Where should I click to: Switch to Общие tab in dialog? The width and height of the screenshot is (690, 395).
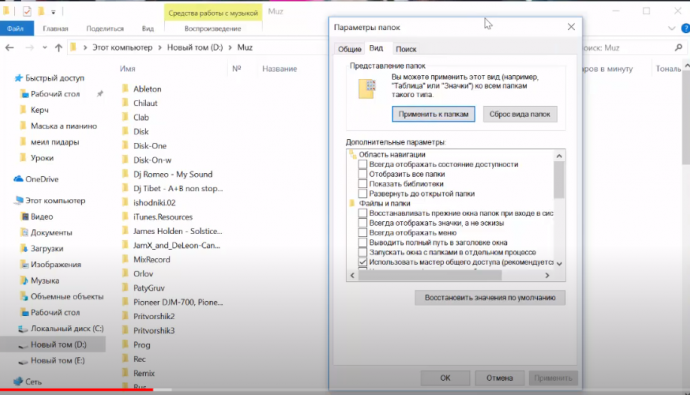pos(349,49)
